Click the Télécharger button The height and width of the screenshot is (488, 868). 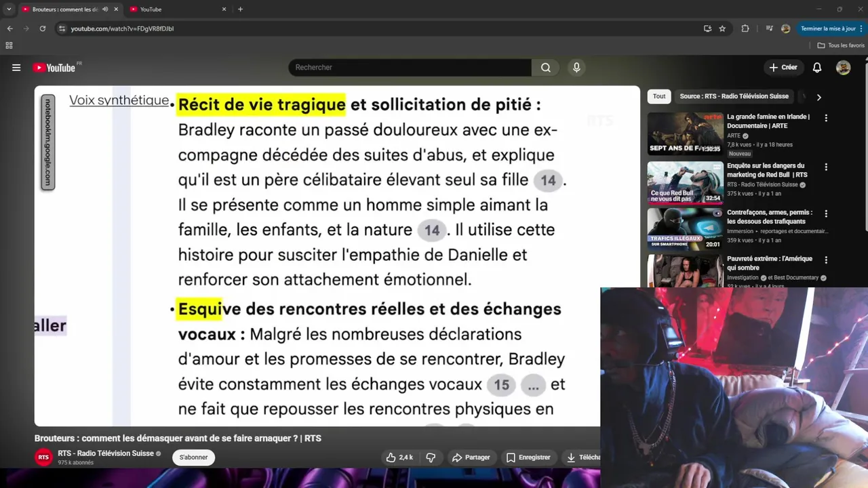point(582,457)
